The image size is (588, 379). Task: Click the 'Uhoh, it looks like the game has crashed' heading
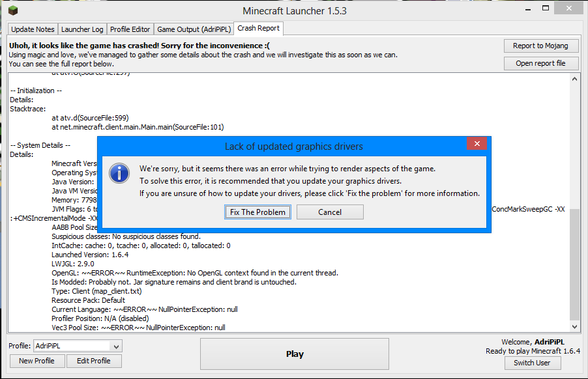[x=139, y=46]
